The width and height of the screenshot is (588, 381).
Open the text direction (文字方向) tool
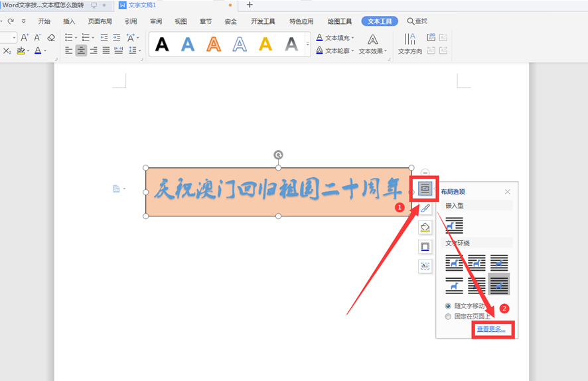tap(410, 44)
